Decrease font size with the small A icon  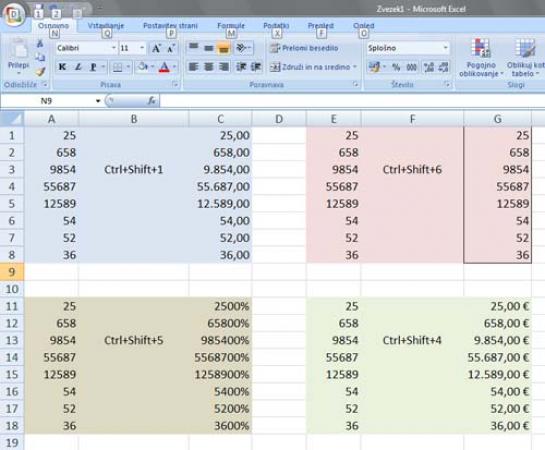click(171, 48)
